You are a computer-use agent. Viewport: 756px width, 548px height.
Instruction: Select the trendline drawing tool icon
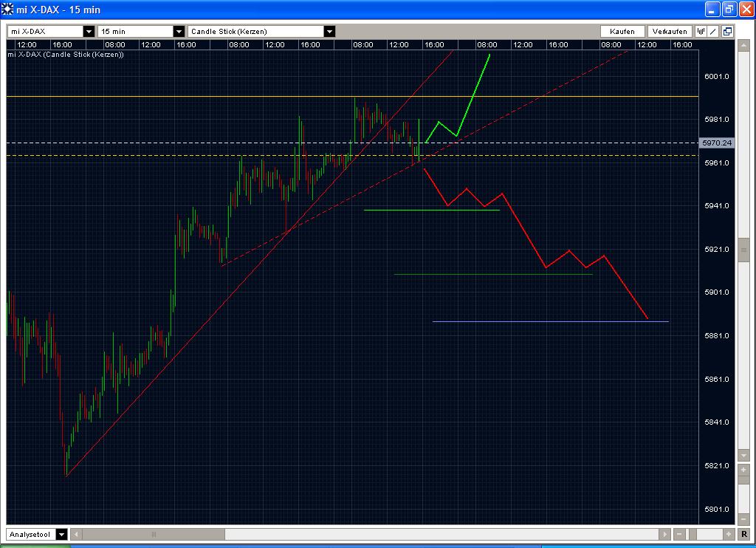pyautogui.click(x=713, y=31)
